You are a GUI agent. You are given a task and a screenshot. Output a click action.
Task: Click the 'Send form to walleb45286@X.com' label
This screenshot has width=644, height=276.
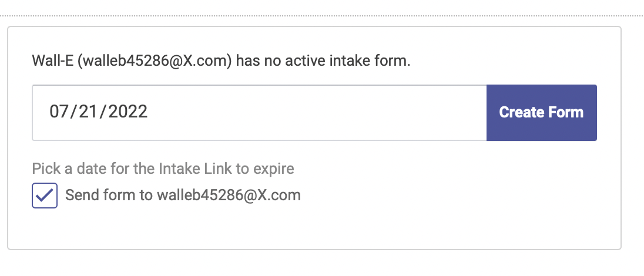point(183,195)
